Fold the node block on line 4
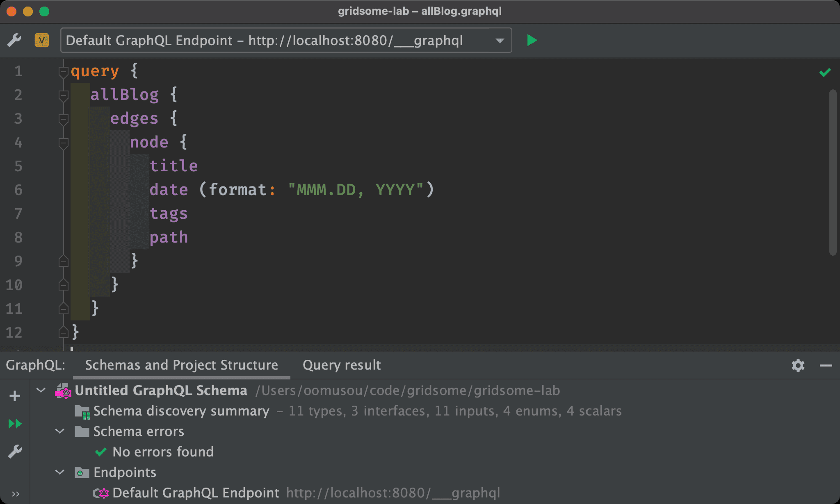This screenshot has height=504, width=840. click(x=63, y=143)
